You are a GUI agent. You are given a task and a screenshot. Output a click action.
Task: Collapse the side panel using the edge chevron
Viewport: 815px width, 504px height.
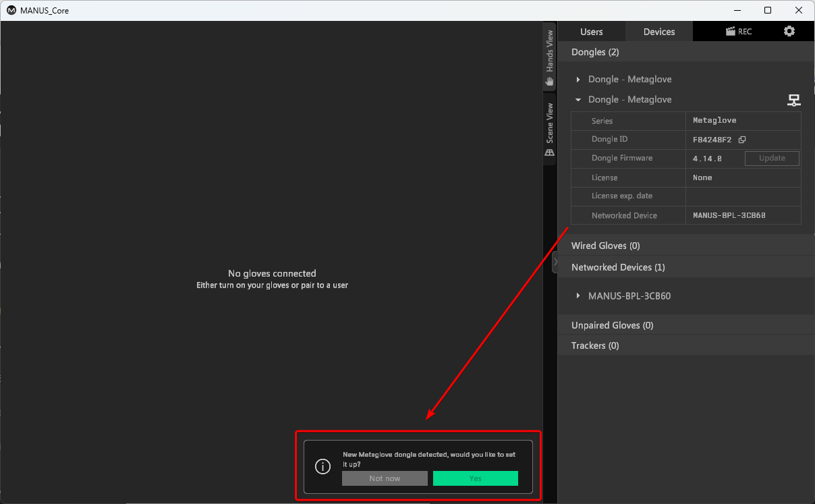(555, 262)
